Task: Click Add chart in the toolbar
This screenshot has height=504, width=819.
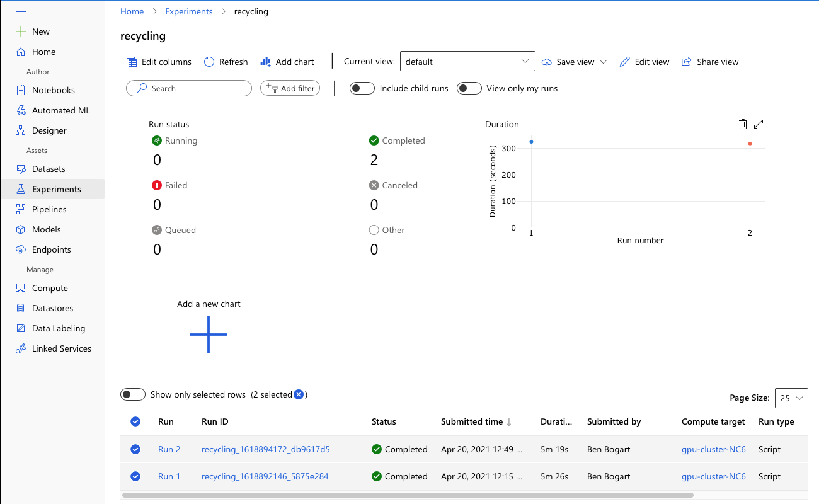Action: click(287, 61)
